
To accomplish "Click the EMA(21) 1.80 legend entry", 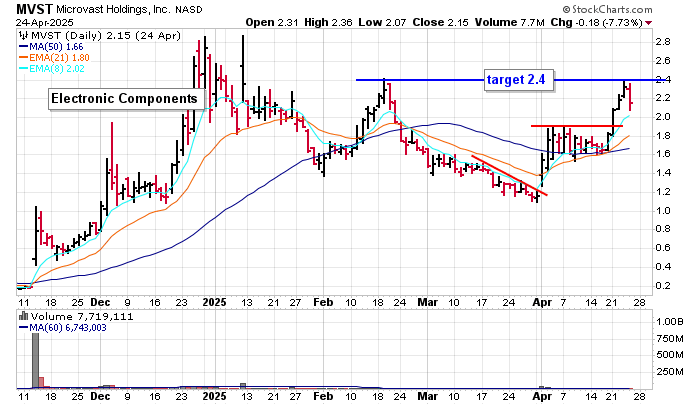I will coord(54,58).
